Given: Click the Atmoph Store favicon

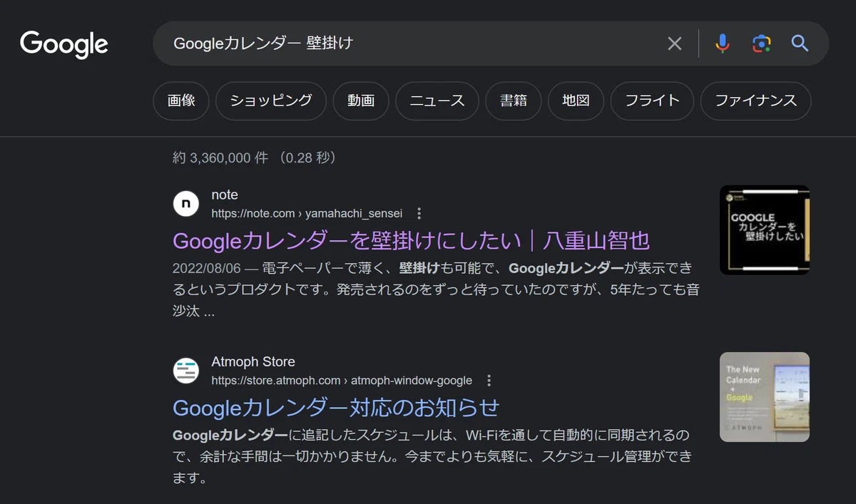Looking at the screenshot, I should tap(186, 371).
